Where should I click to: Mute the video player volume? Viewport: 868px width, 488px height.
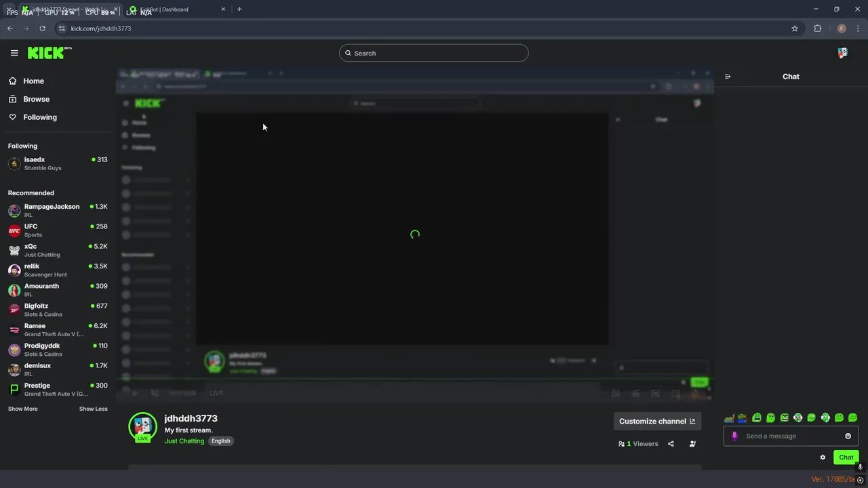pos(155,393)
